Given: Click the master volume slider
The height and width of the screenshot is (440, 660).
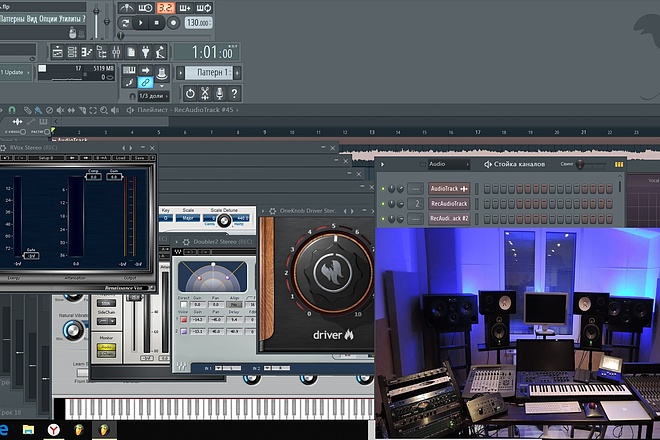Looking at the screenshot, I should click(x=96, y=21).
